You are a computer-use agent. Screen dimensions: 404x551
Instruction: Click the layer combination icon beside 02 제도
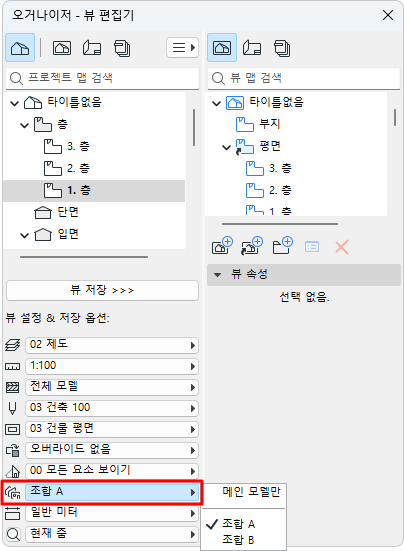pos(13,345)
